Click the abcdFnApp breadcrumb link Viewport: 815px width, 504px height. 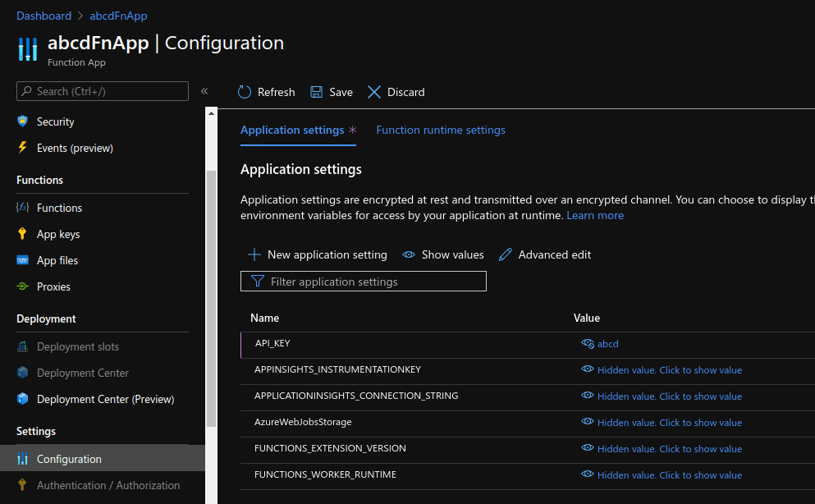118,16
